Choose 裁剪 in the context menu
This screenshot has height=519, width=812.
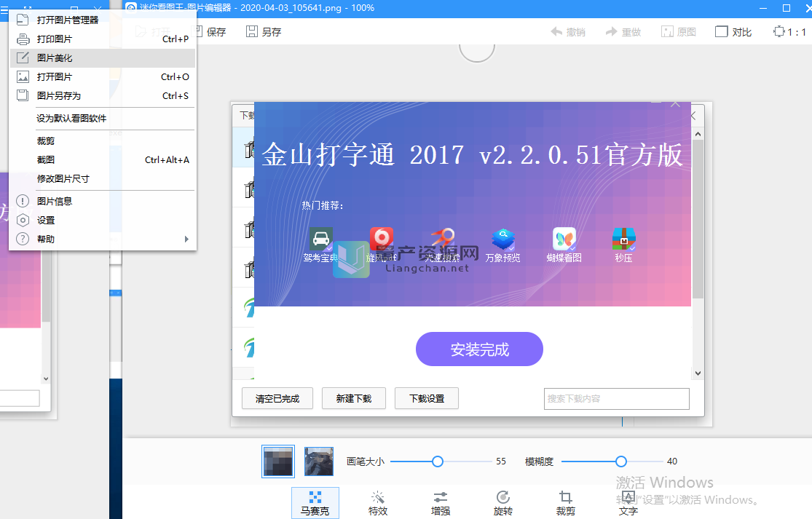103,140
